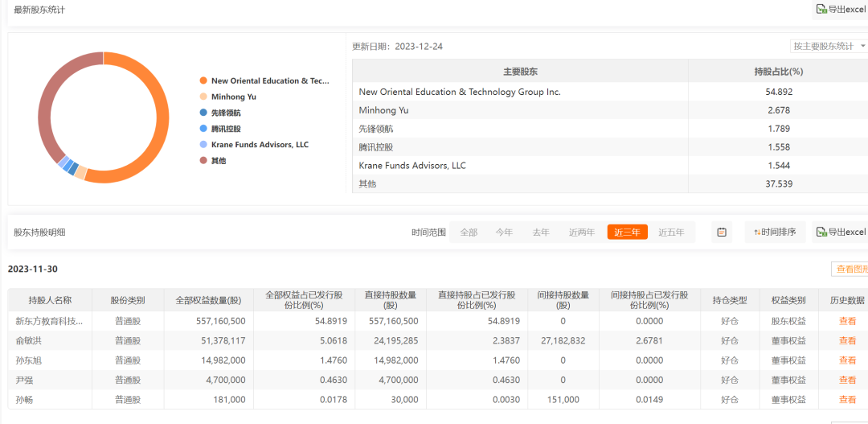Click 主要股东 column header

click(x=520, y=72)
